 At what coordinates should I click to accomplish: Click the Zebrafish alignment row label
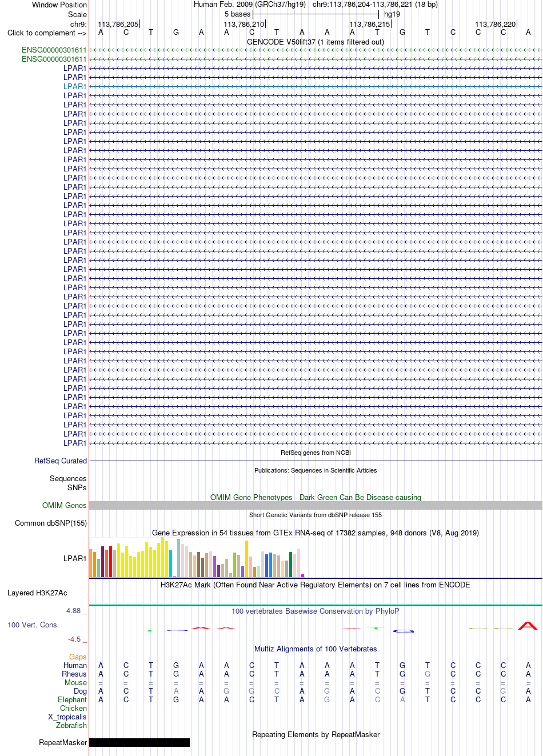(71, 725)
